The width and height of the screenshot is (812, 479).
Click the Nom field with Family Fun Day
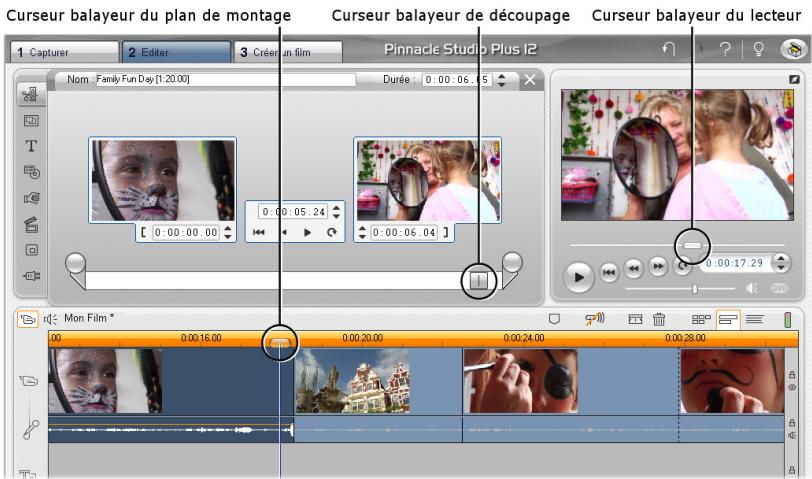(226, 80)
